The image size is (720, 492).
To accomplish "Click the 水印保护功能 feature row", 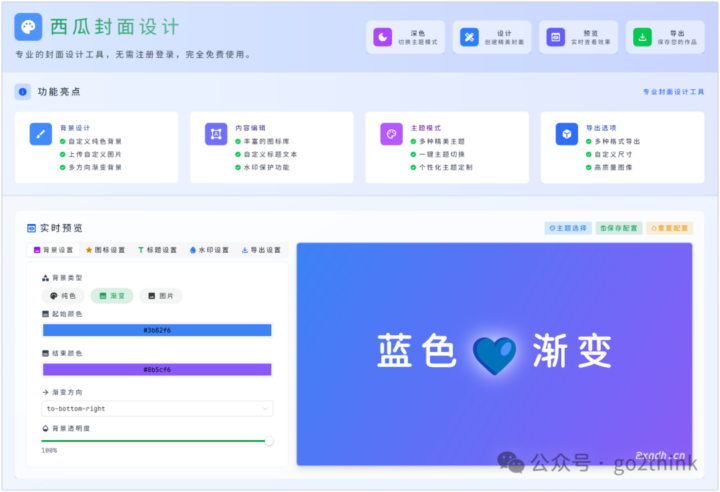I will pyautogui.click(x=262, y=167).
